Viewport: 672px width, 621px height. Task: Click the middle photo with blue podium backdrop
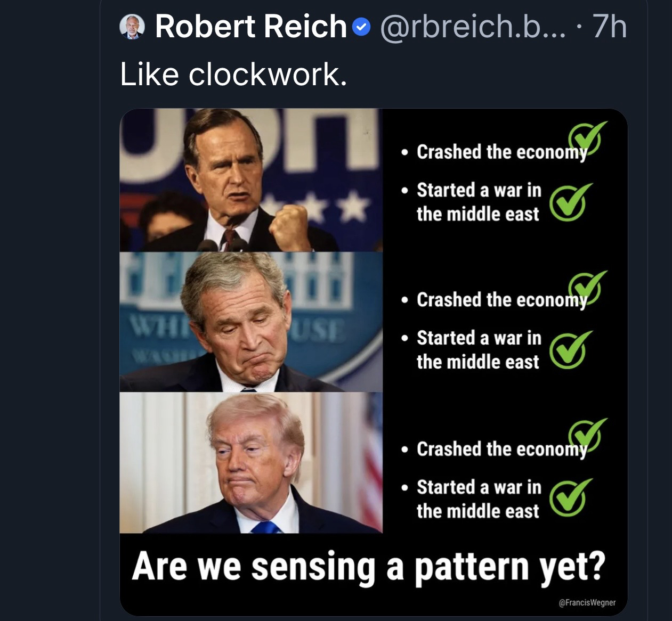(x=250, y=322)
